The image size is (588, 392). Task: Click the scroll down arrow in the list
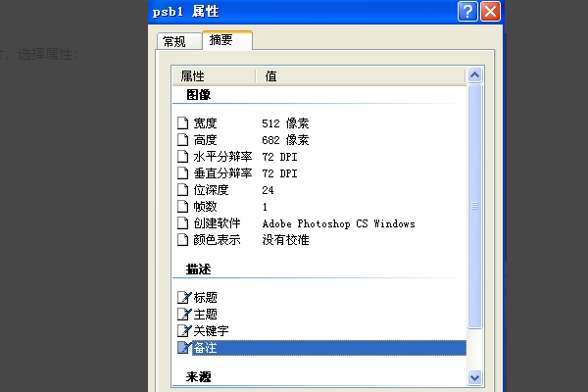(x=474, y=377)
